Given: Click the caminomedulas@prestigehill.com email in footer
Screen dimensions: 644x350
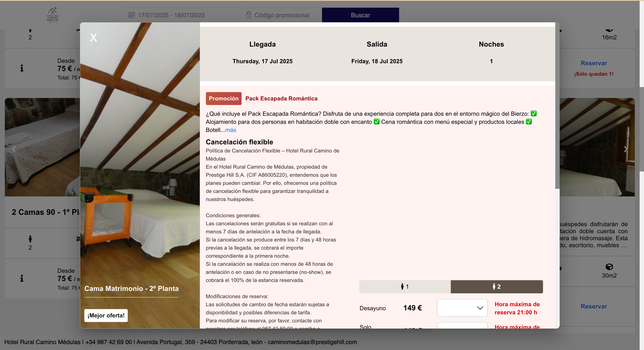Looking at the screenshot, I should [x=312, y=342].
